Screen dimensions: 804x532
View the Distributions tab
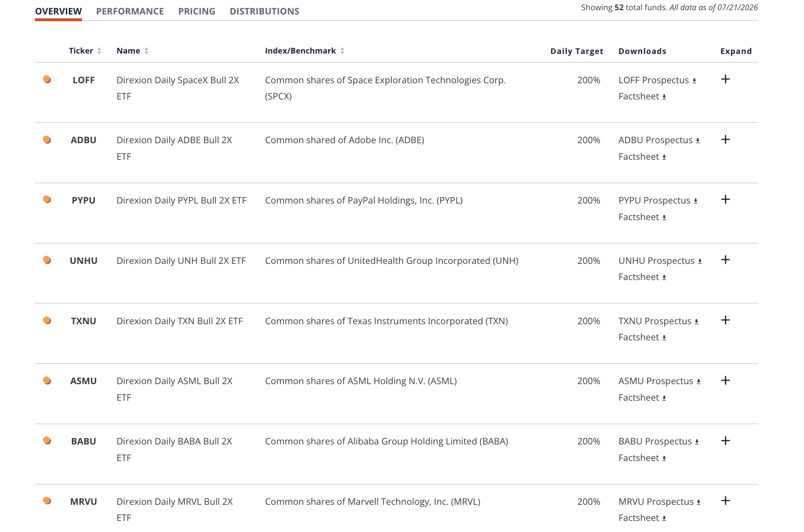tap(264, 11)
